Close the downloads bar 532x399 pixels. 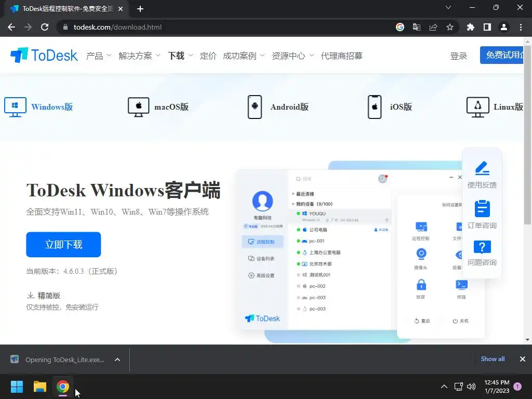coord(523,359)
